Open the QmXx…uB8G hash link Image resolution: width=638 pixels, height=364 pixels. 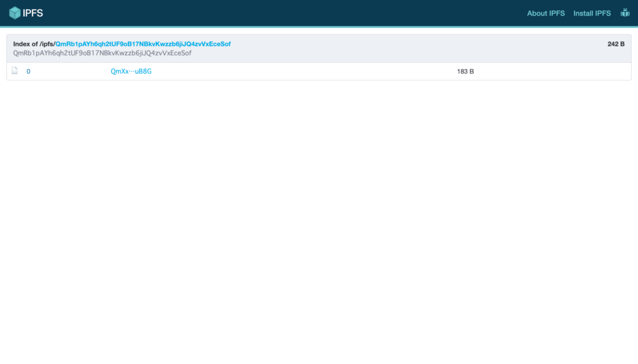click(x=131, y=72)
